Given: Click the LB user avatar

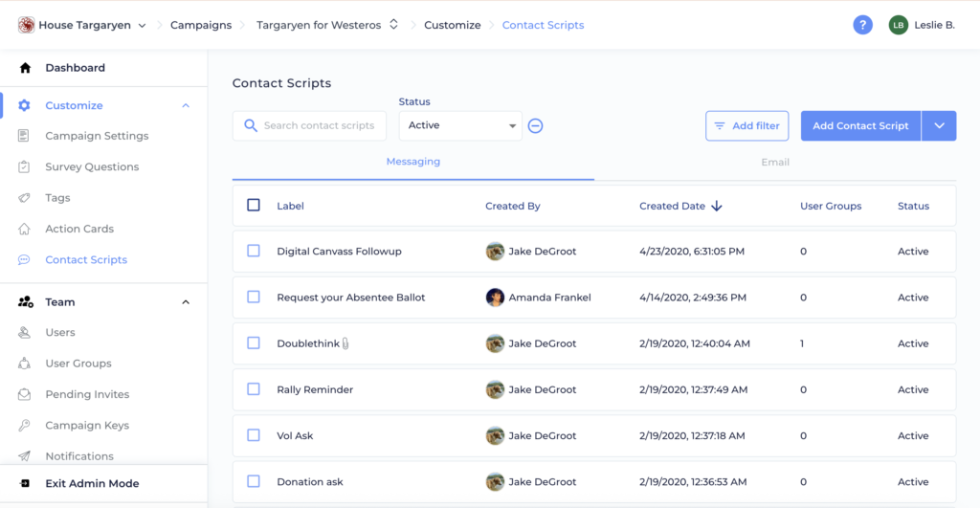Looking at the screenshot, I should point(898,25).
